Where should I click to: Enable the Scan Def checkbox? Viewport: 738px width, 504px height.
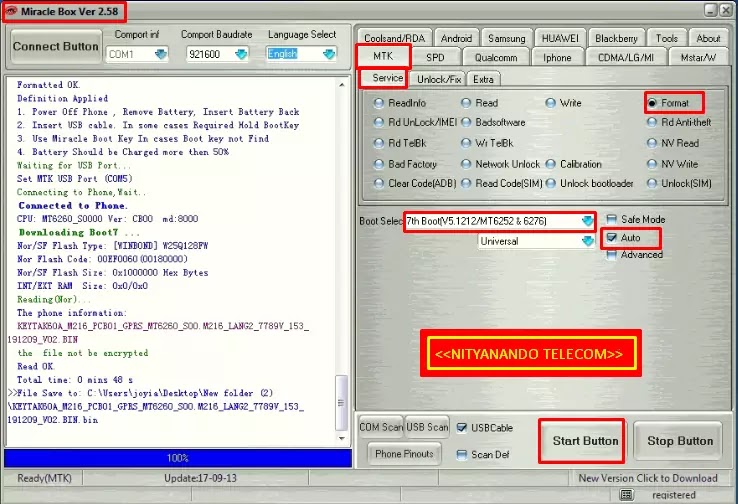pyautogui.click(x=462, y=455)
